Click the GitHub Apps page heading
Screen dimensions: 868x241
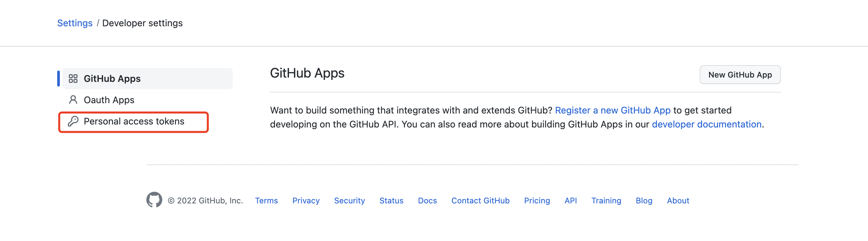pyautogui.click(x=307, y=73)
